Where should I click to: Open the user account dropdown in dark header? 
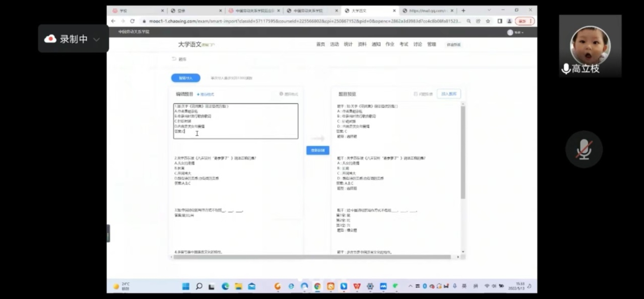(516, 32)
